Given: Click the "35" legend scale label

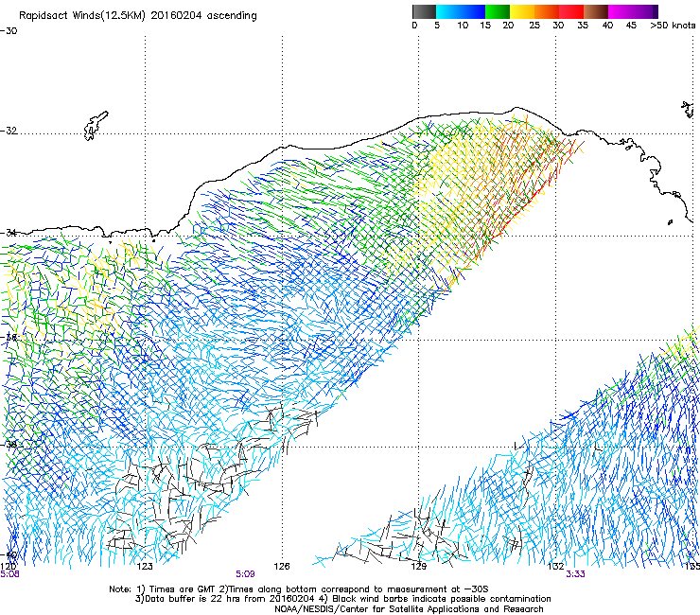Looking at the screenshot, I should tap(583, 26).
